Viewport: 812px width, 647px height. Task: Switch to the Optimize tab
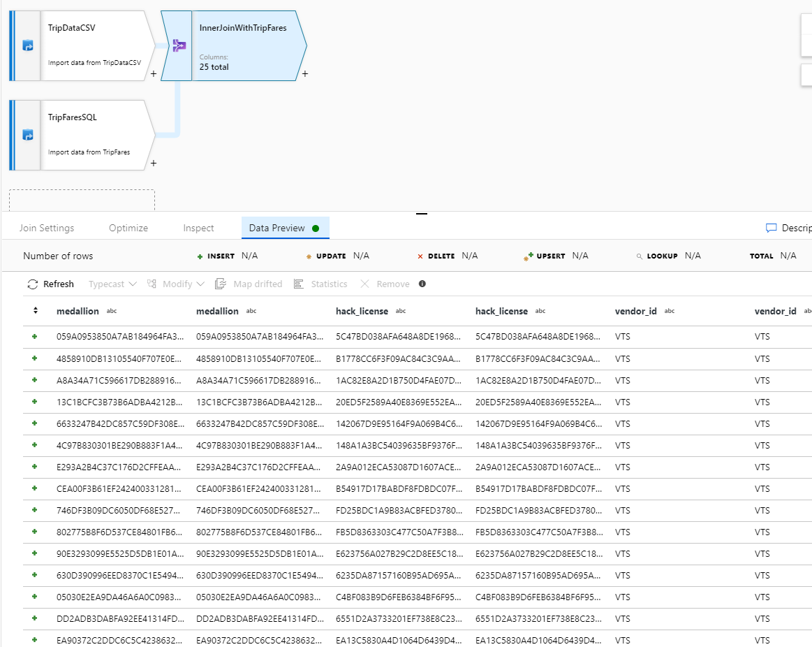click(128, 228)
